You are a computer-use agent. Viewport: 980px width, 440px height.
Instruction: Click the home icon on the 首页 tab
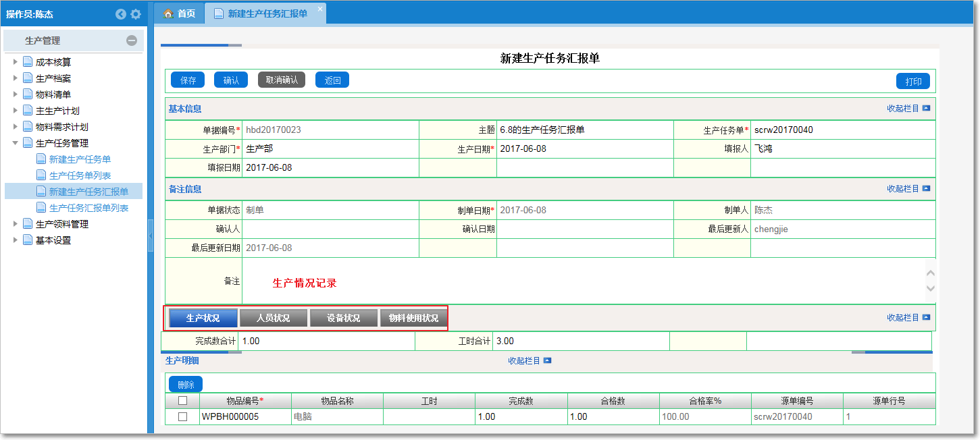pos(168,12)
